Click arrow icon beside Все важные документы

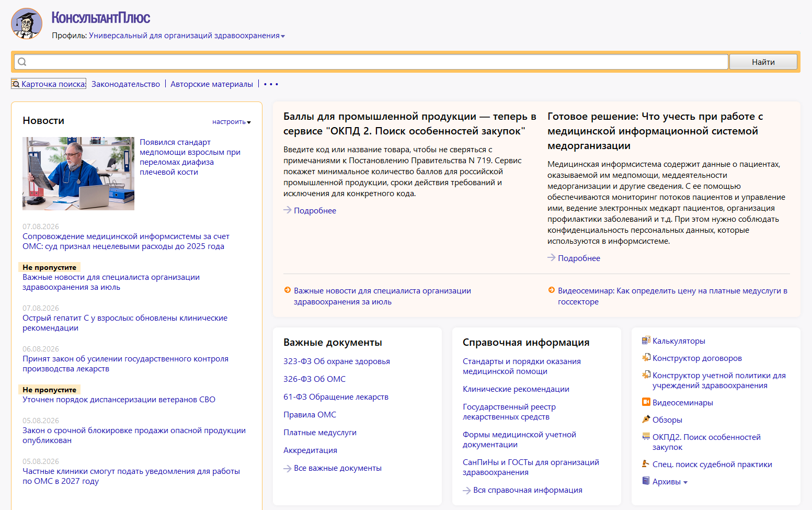[288, 468]
